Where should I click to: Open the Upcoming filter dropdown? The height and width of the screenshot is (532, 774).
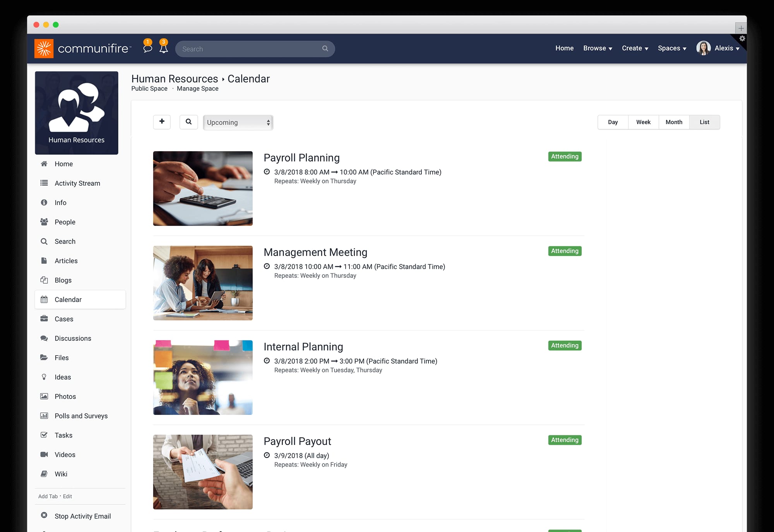pos(238,122)
